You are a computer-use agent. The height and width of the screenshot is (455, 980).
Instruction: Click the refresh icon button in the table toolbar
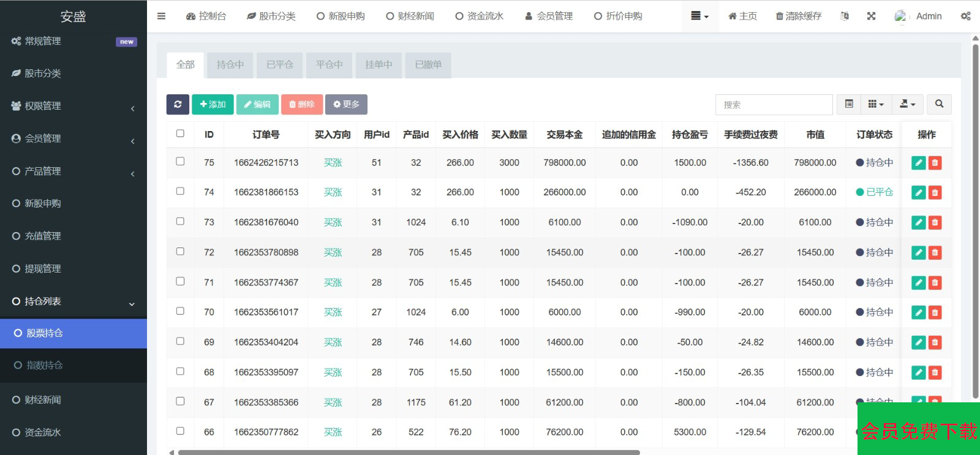(x=178, y=105)
